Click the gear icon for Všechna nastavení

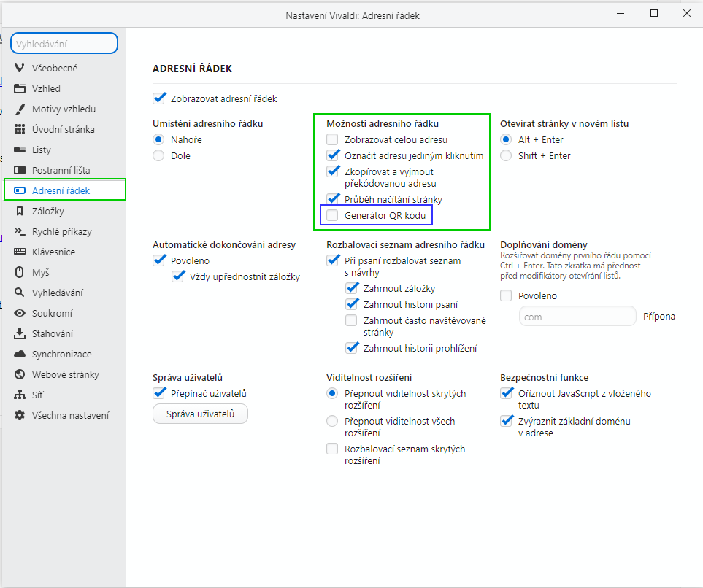tap(19, 415)
